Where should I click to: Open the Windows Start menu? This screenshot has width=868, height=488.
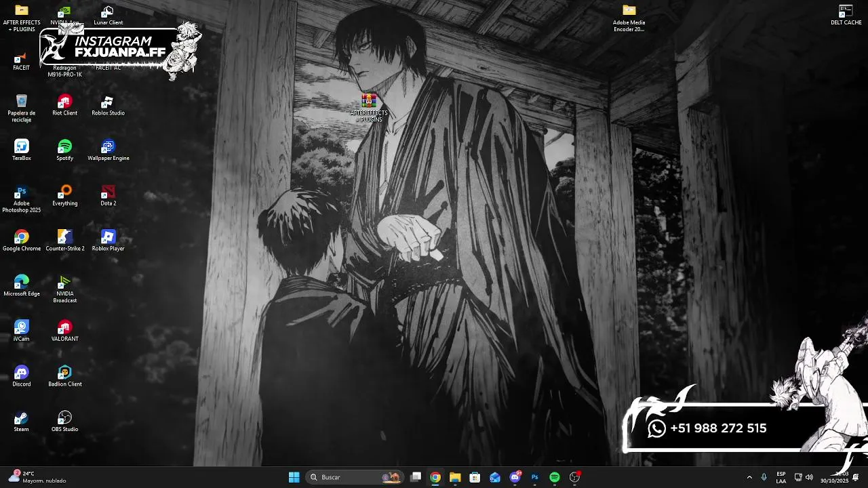294,477
